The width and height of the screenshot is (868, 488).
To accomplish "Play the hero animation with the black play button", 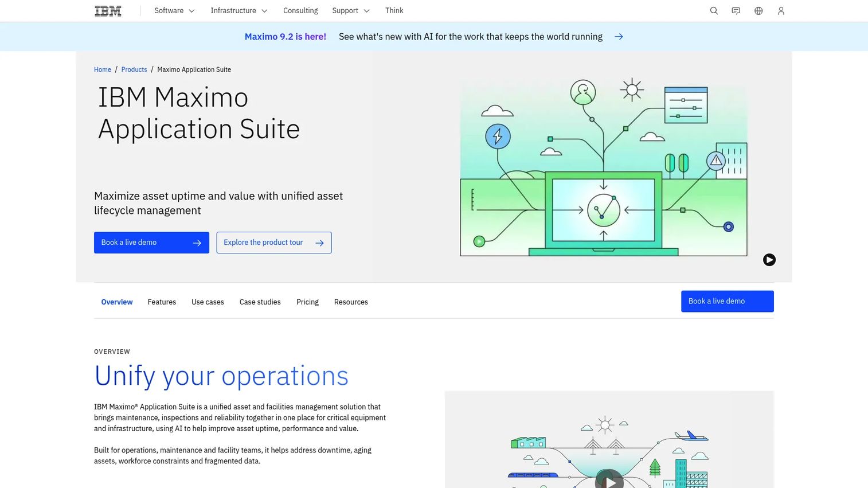I will point(769,260).
